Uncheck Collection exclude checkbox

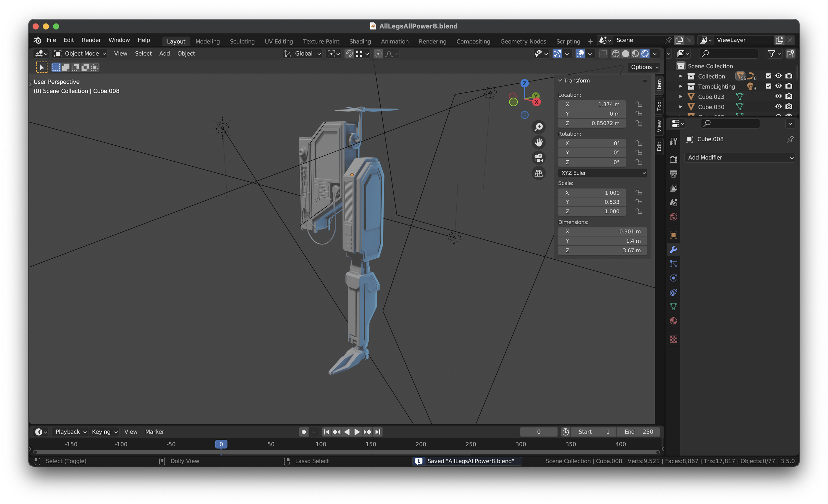(x=768, y=76)
